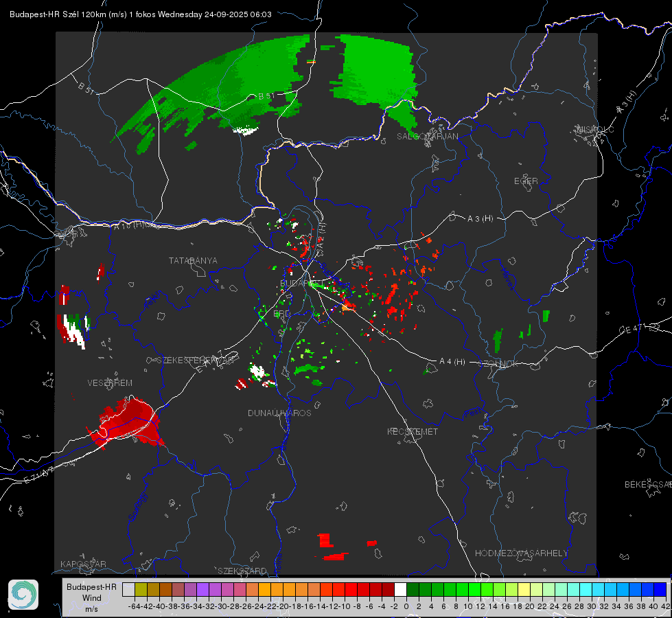The image size is (672, 618).
Task: Select the KAPOSVÁR city label
Action: [83, 564]
